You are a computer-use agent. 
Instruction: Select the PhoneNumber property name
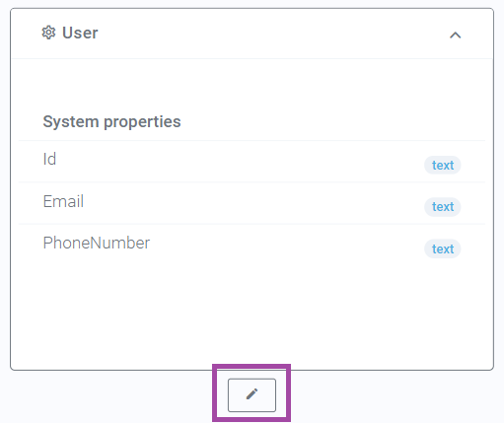[x=97, y=243]
